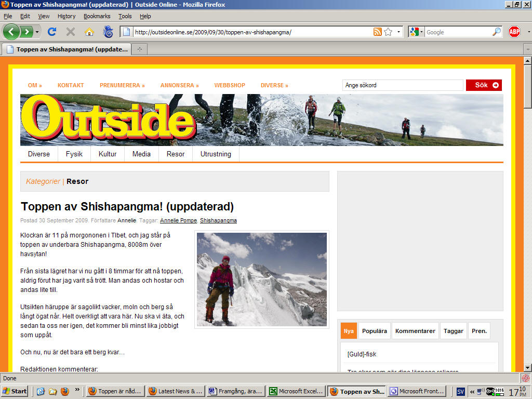The image size is (532, 399).
Task: Open a new tab with the plus button
Action: pos(140,49)
